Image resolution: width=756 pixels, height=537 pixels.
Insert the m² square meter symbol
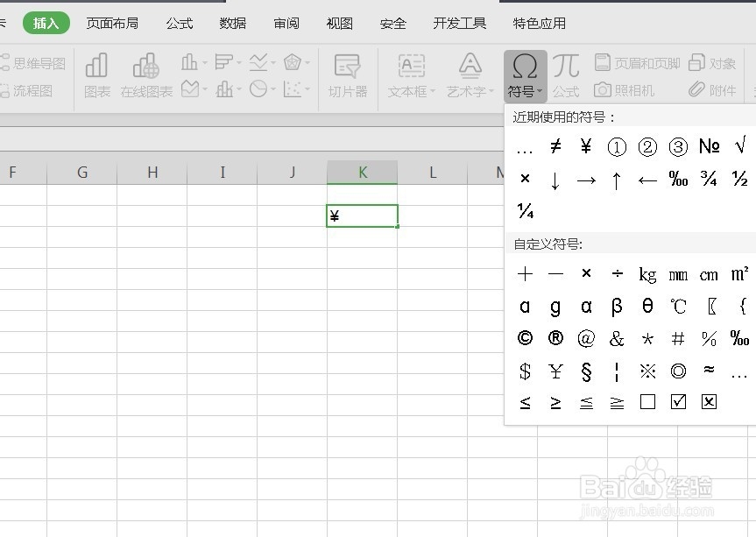(739, 273)
